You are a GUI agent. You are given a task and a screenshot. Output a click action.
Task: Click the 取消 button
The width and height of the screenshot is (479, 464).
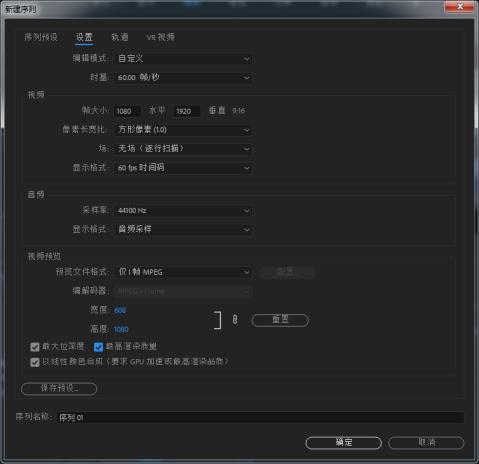pyautogui.click(x=426, y=443)
